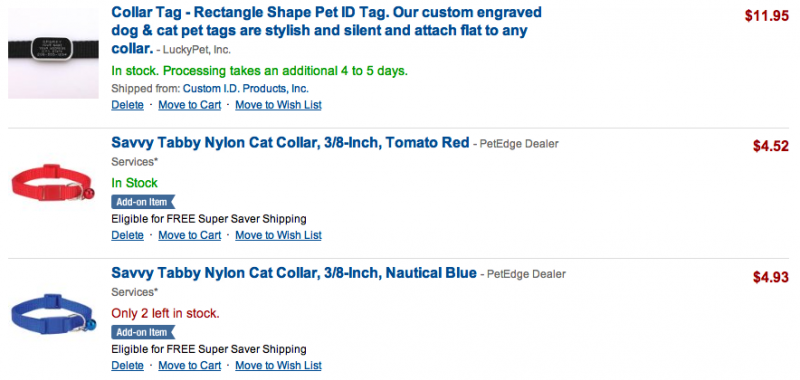This screenshot has width=800, height=380.
Task: Delete the Nautical Blue cat collar
Action: pos(128,365)
